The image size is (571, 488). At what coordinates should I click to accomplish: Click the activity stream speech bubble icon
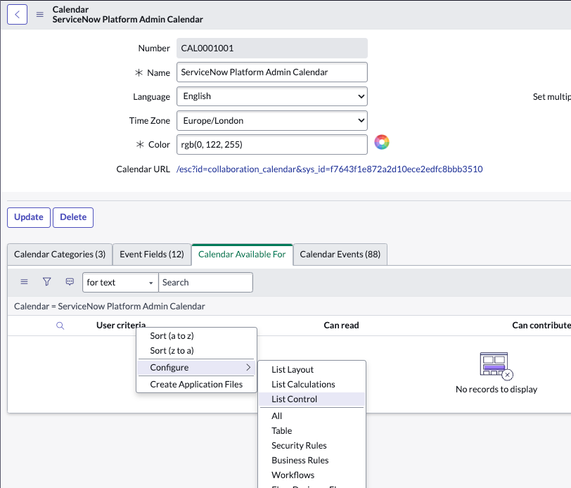click(x=70, y=282)
